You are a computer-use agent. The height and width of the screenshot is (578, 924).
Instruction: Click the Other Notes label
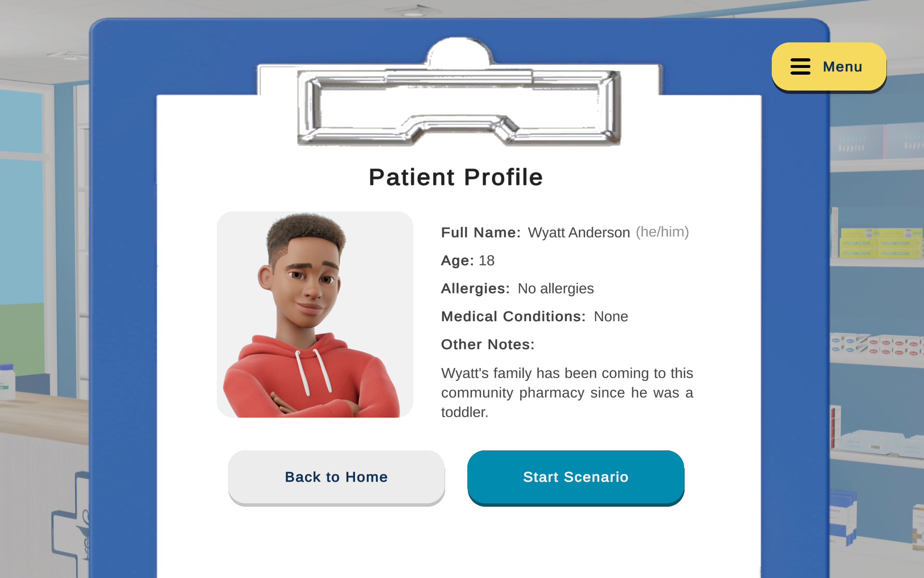pyautogui.click(x=488, y=344)
